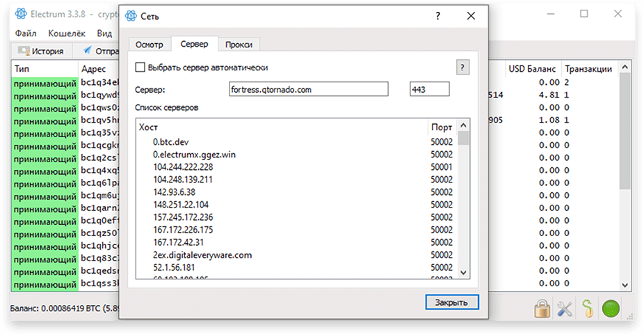Click the Адрес column header

click(99, 69)
